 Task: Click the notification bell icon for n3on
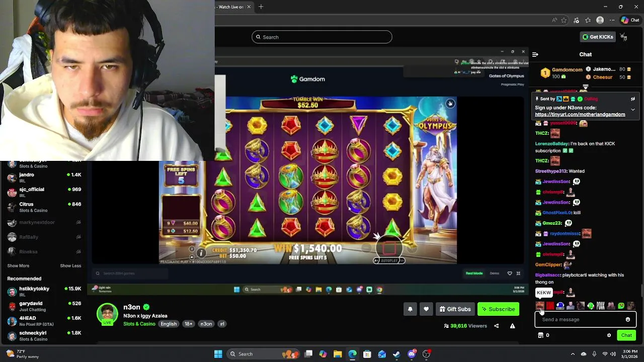(410, 309)
